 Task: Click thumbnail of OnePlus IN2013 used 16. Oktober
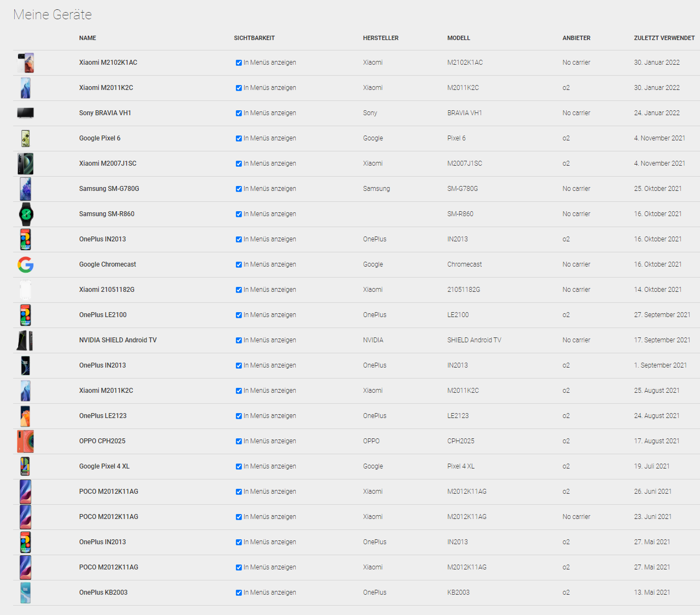26,239
